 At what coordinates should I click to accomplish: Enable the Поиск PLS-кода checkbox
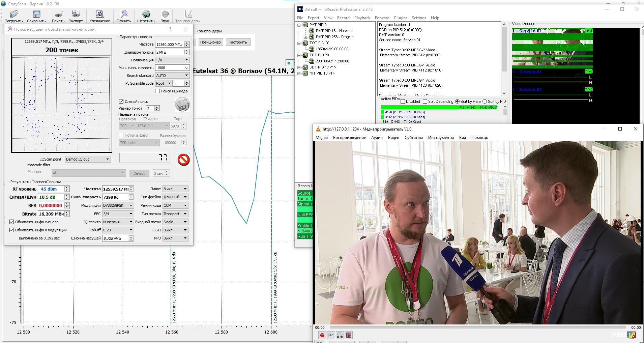157,91
